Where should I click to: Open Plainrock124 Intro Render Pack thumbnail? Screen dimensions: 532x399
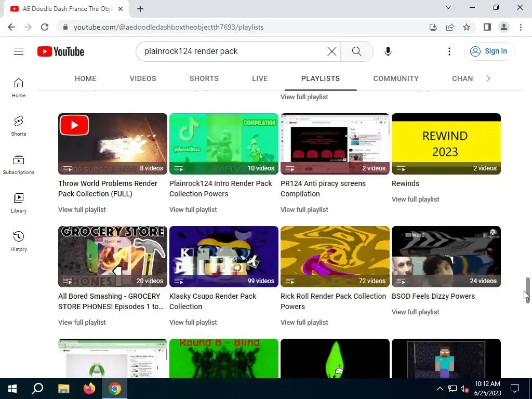tap(224, 144)
